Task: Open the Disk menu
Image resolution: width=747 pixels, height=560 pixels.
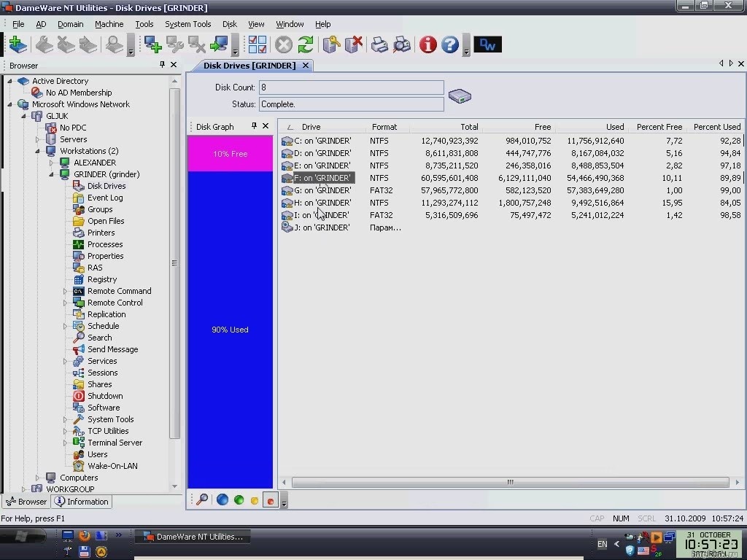Action: [230, 24]
